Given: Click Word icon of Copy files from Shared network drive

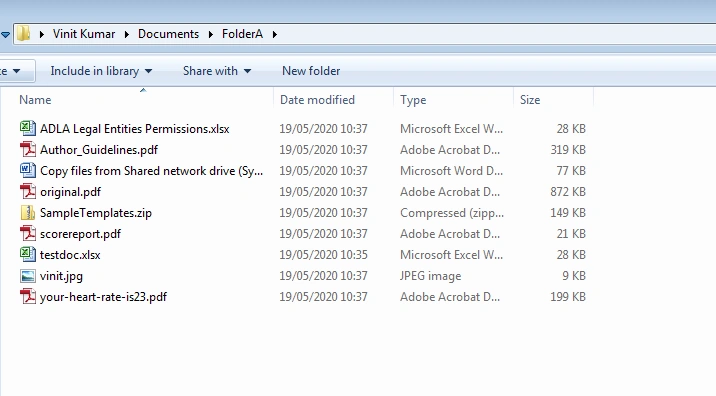Looking at the screenshot, I should tap(28, 170).
